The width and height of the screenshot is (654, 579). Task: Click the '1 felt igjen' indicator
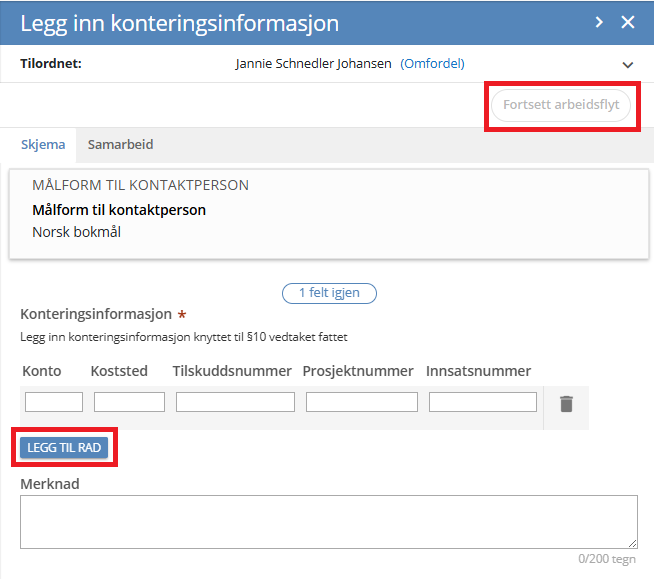[x=329, y=293]
